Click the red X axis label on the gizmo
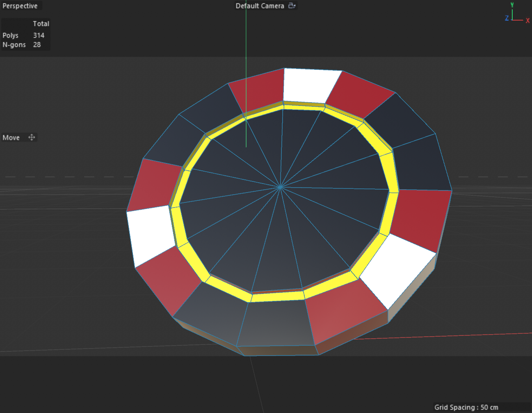The image size is (532, 413). coord(528,20)
